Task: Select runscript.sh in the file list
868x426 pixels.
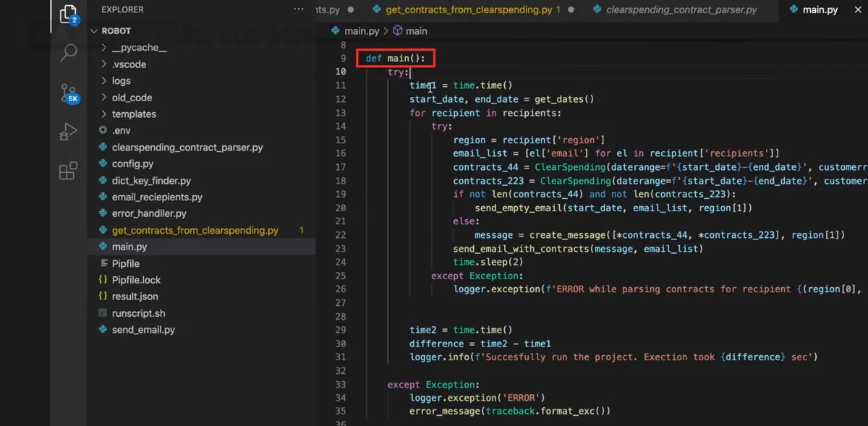Action: (138, 313)
